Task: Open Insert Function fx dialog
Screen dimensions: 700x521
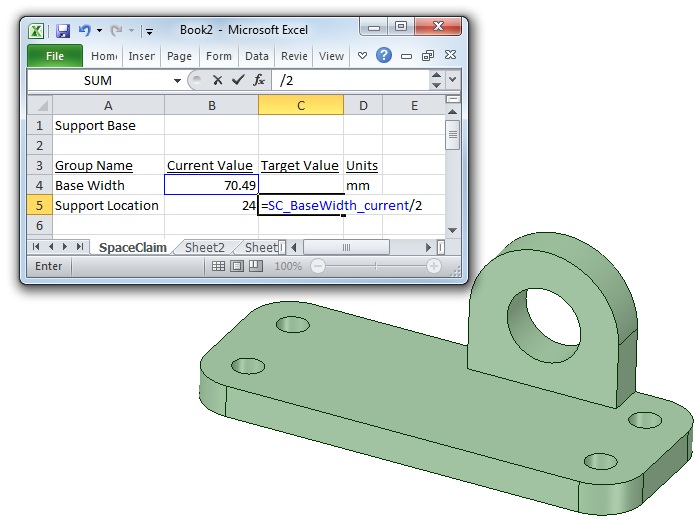Action: click(259, 80)
